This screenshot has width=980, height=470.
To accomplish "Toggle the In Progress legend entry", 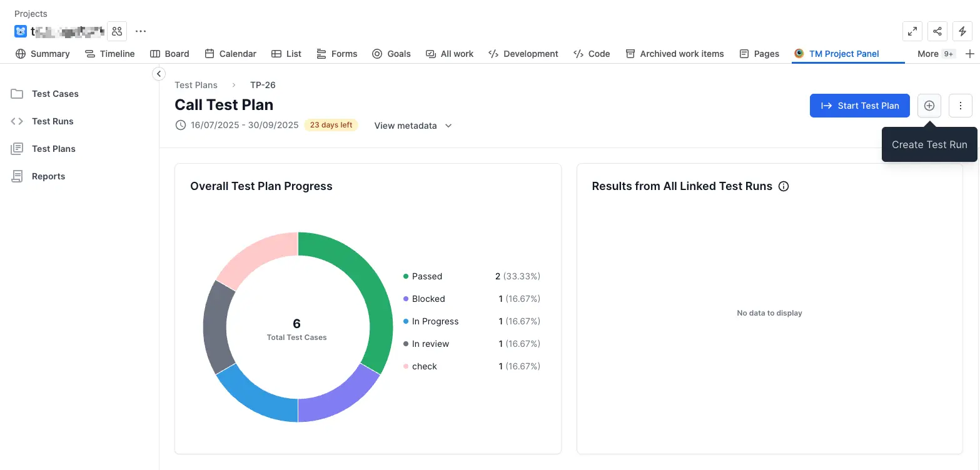I will [x=435, y=321].
